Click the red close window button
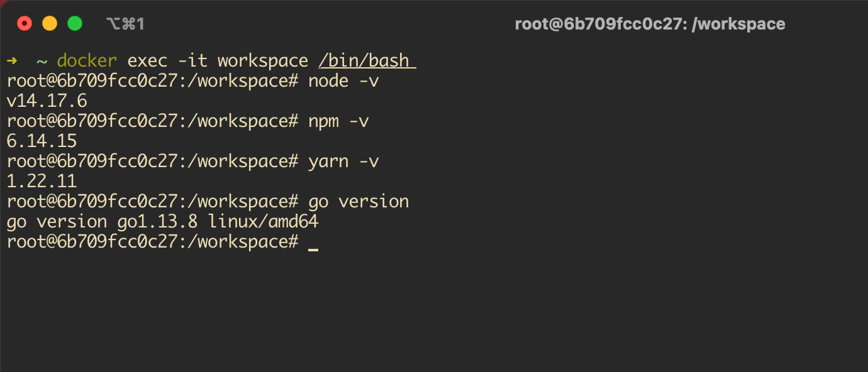 25,24
